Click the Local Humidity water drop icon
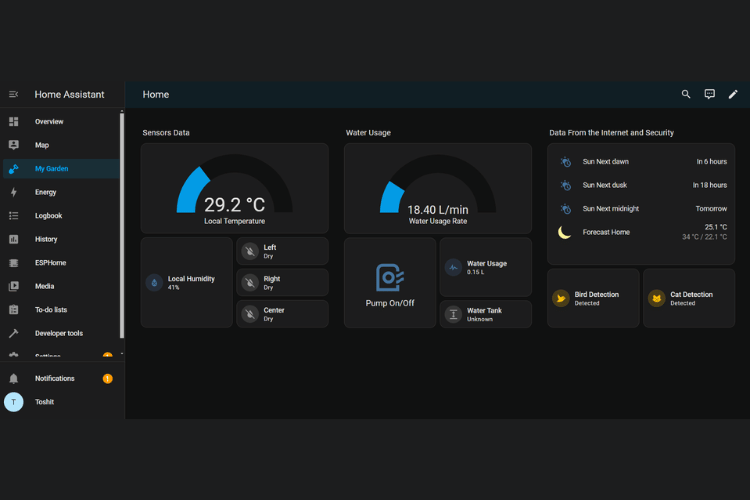 pyautogui.click(x=154, y=283)
